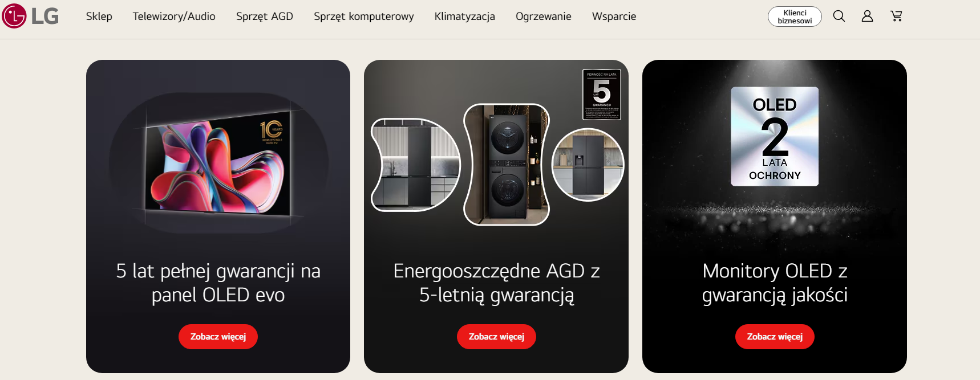The width and height of the screenshot is (980, 380).
Task: Go to the Wsparcie section
Action: pyautogui.click(x=614, y=17)
